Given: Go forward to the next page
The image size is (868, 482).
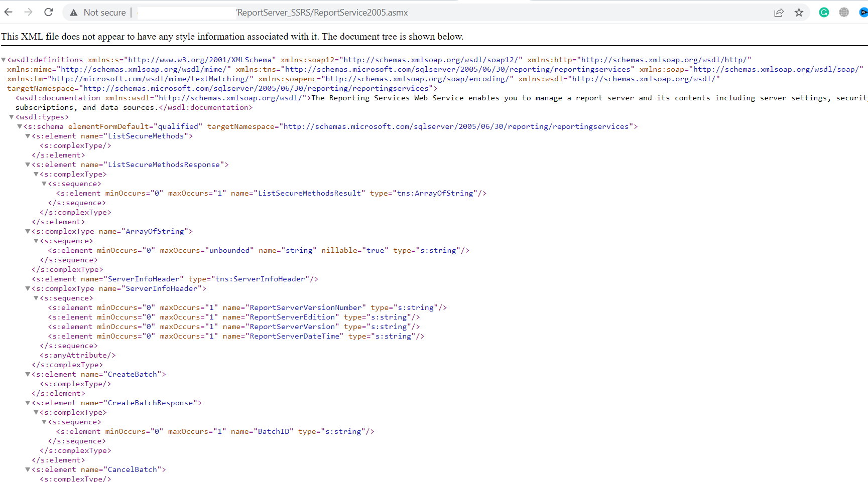Looking at the screenshot, I should pyautogui.click(x=28, y=13).
